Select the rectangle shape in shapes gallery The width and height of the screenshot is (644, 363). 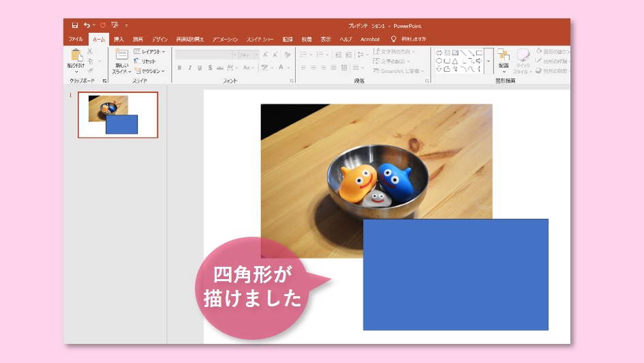479,53
